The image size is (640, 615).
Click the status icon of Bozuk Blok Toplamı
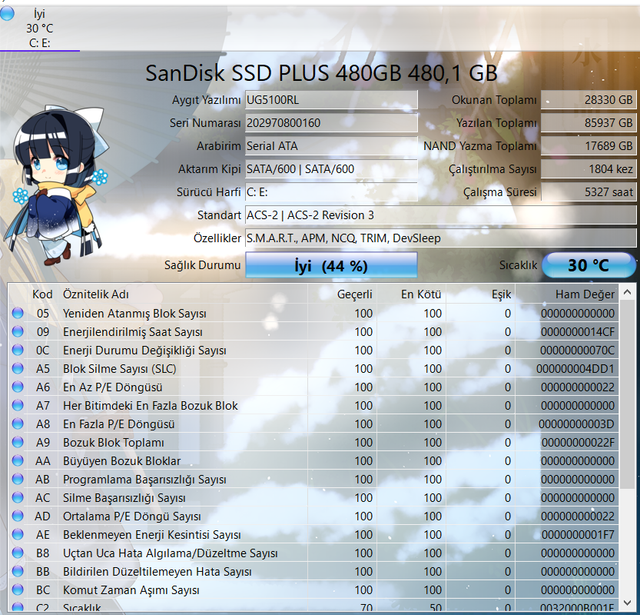pyautogui.click(x=17, y=443)
